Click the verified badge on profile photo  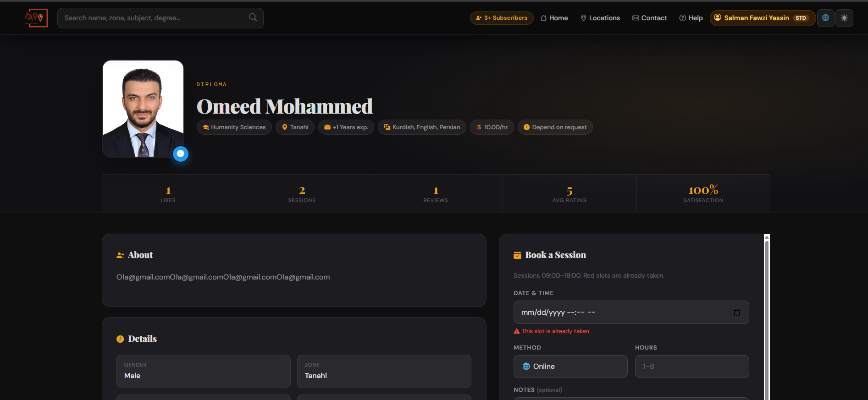[x=181, y=154]
